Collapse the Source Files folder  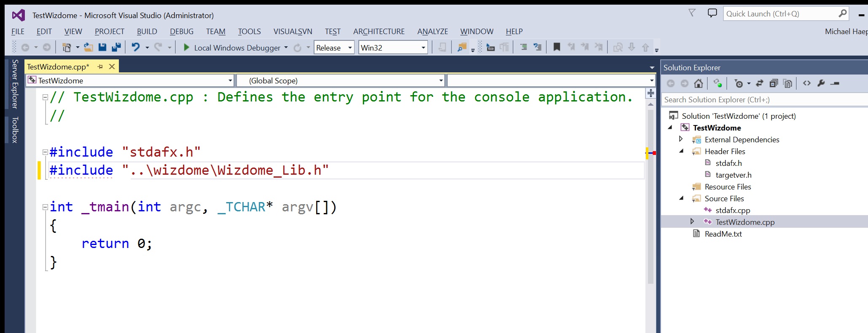tap(681, 198)
